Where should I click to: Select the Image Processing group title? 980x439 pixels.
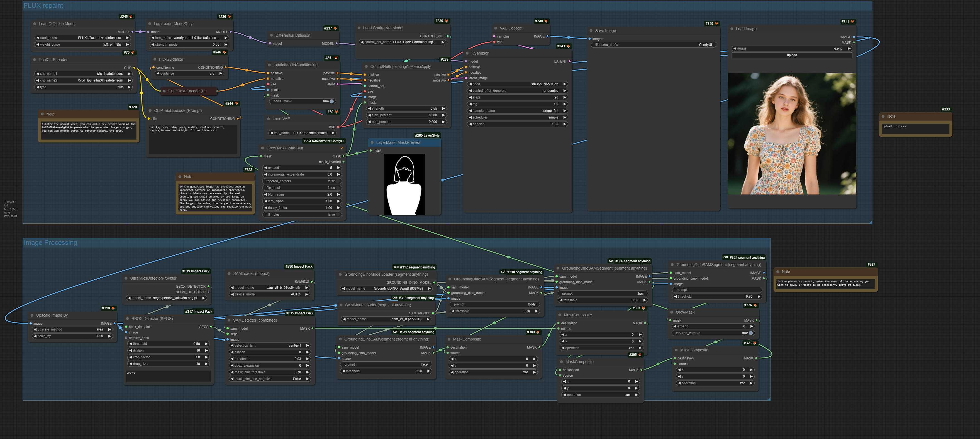point(50,243)
